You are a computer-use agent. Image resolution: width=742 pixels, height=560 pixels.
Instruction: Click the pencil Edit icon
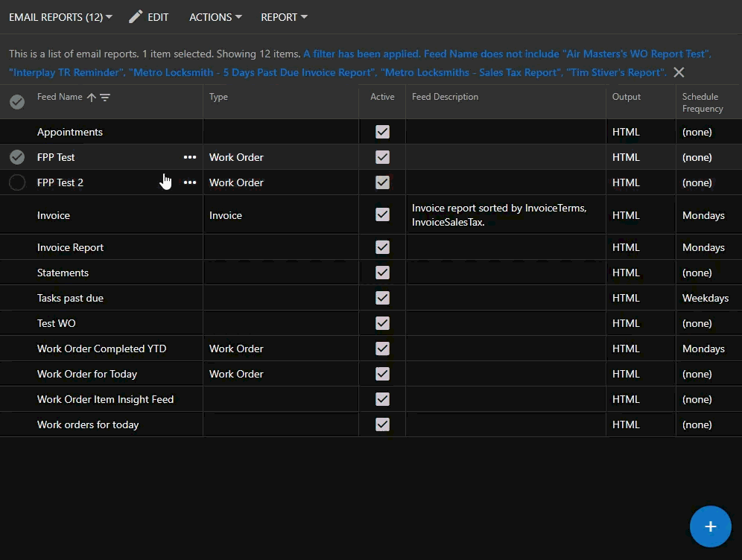(x=136, y=17)
